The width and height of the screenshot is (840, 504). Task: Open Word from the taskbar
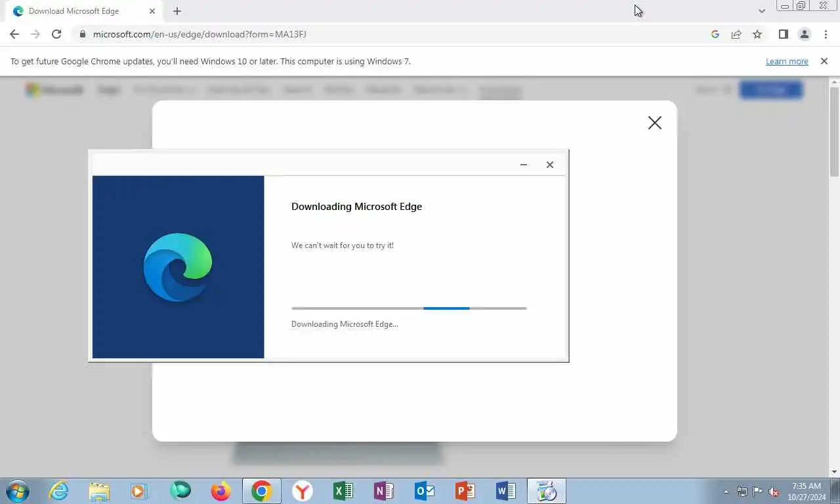[506, 491]
